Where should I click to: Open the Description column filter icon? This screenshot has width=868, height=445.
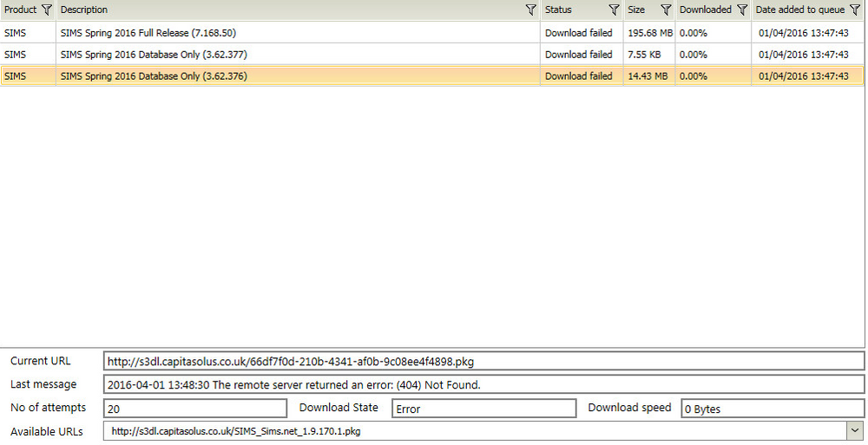(x=530, y=10)
